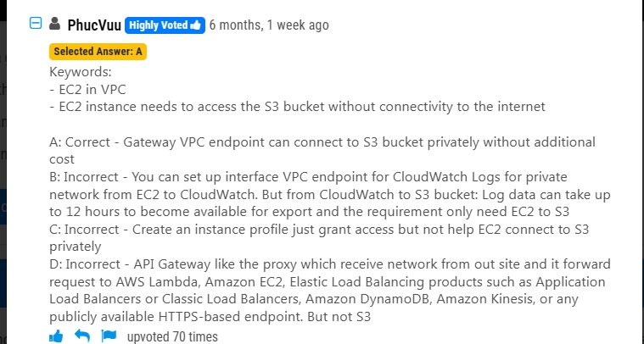Viewport: 644px width, 344px height.
Task: Click the Selected Answer: A badge
Action: pyautogui.click(x=98, y=52)
